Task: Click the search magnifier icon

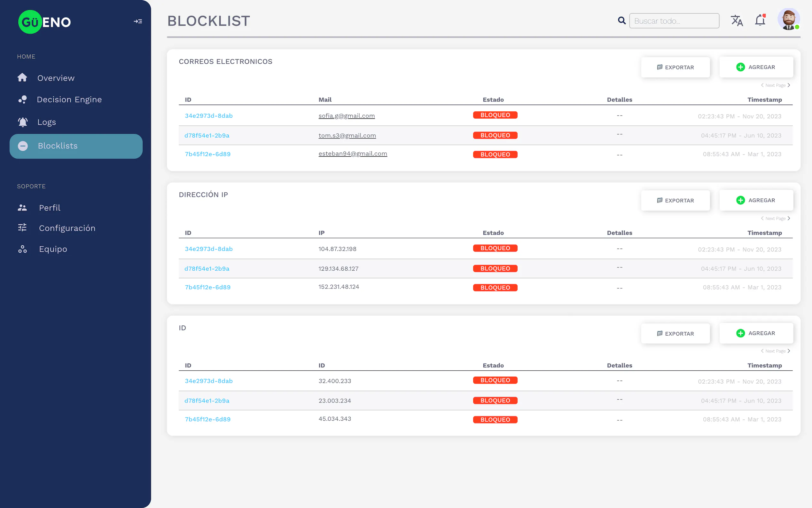Action: (622, 21)
